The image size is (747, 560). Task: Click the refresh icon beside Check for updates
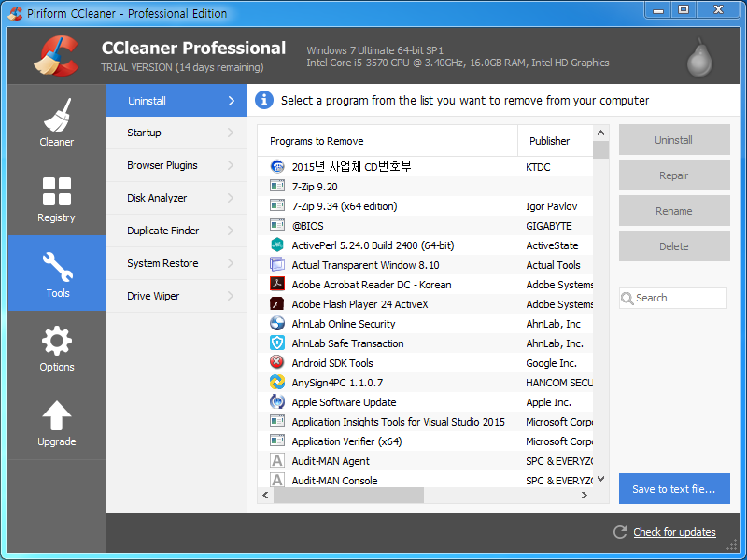(x=620, y=532)
